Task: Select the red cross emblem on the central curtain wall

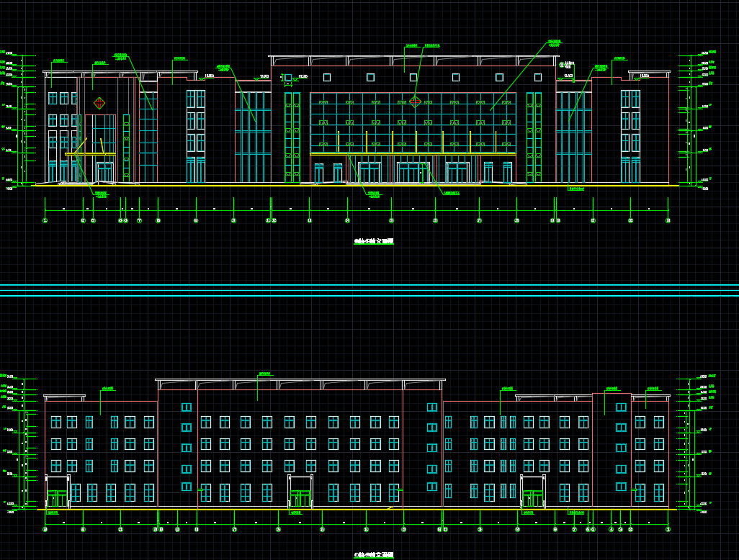Action: [415, 101]
